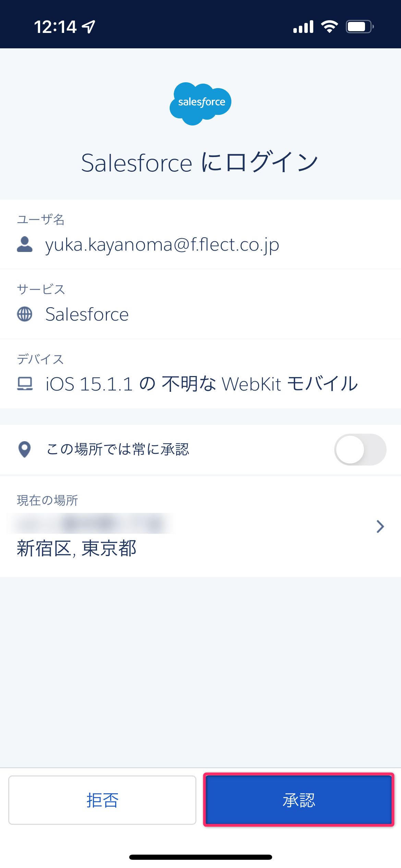Expand current location details chevron
Viewport: 401px width, 868px height.
click(x=380, y=527)
